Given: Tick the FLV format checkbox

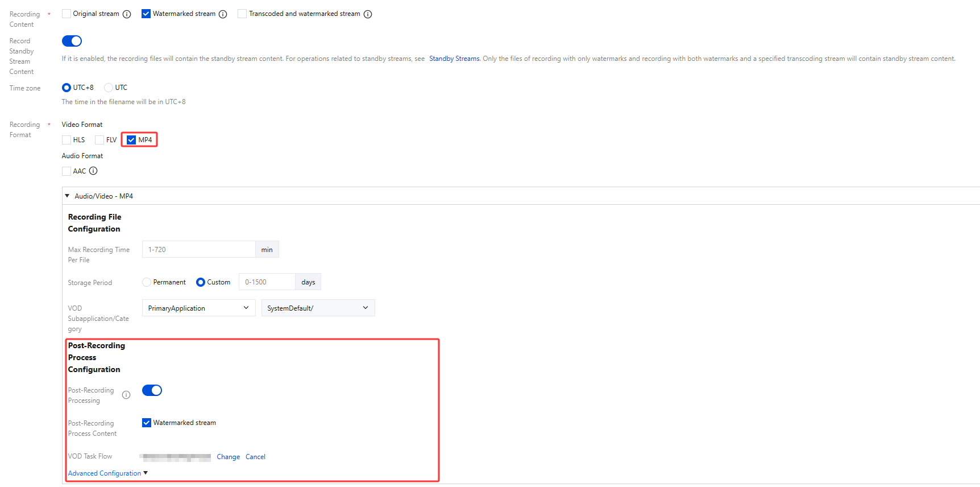Looking at the screenshot, I should [99, 140].
